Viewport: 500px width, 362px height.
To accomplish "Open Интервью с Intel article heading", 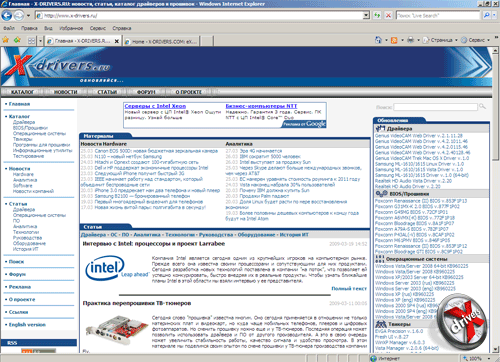I will [x=154, y=244].
